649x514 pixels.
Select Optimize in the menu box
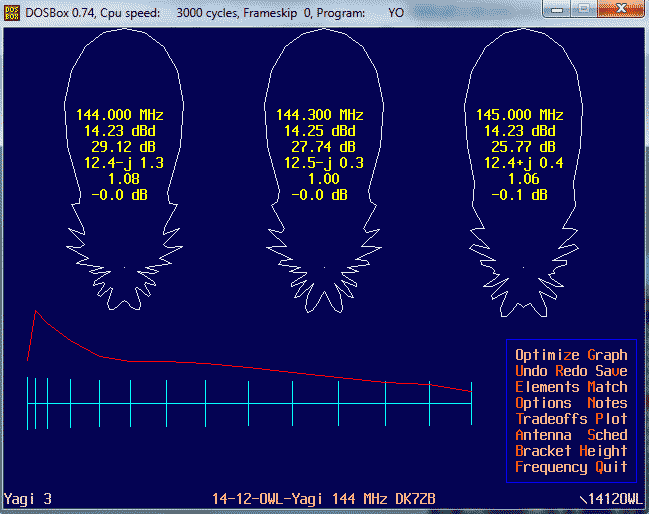547,355
